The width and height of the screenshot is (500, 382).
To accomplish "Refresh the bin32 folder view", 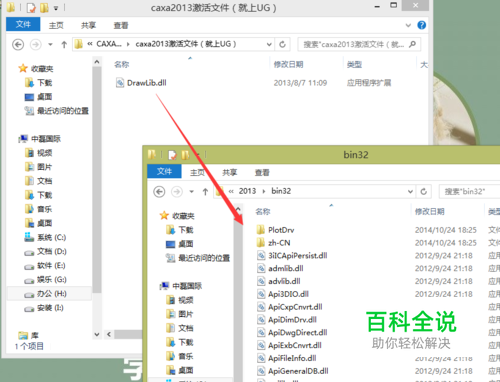I will coord(424,192).
